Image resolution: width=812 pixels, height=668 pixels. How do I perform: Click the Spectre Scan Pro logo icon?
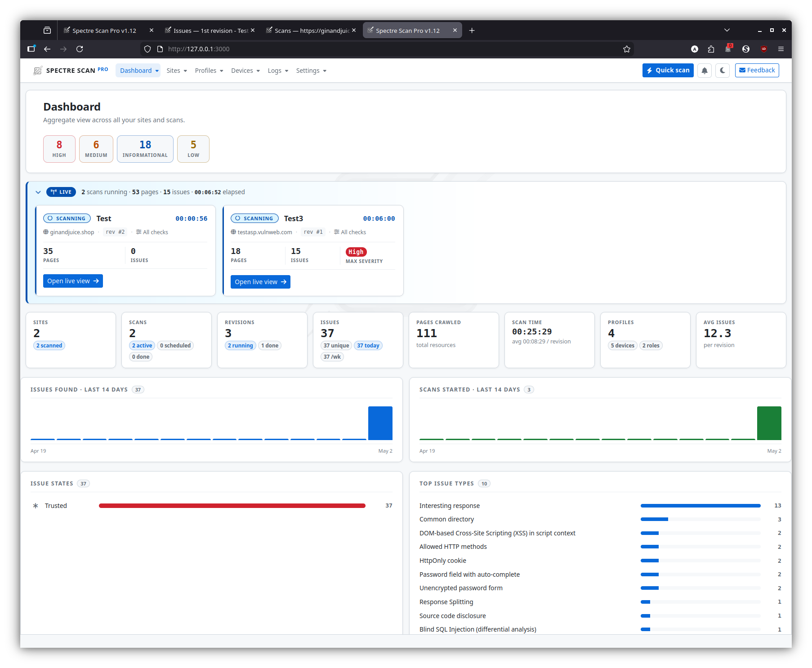pyautogui.click(x=38, y=71)
